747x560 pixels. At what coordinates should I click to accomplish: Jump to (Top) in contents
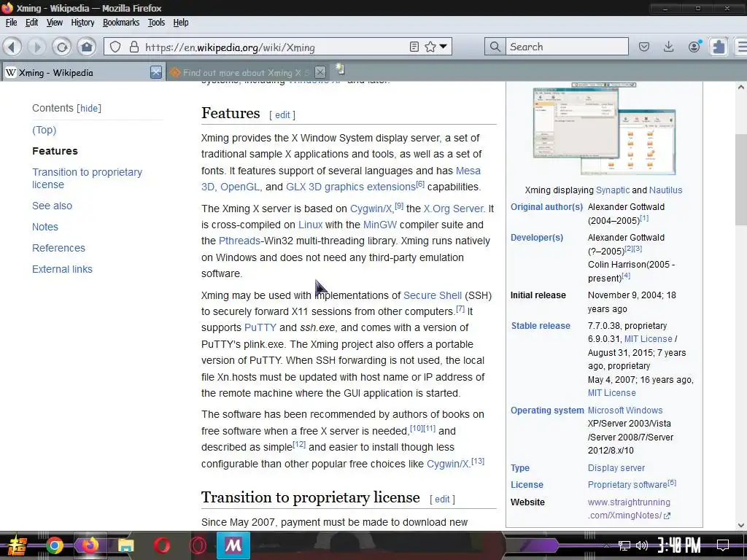click(44, 130)
